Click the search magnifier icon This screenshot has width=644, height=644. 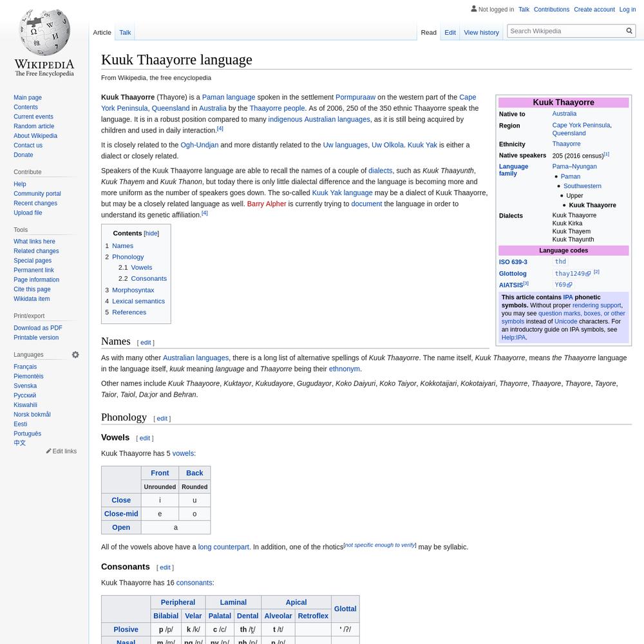pos(629,31)
